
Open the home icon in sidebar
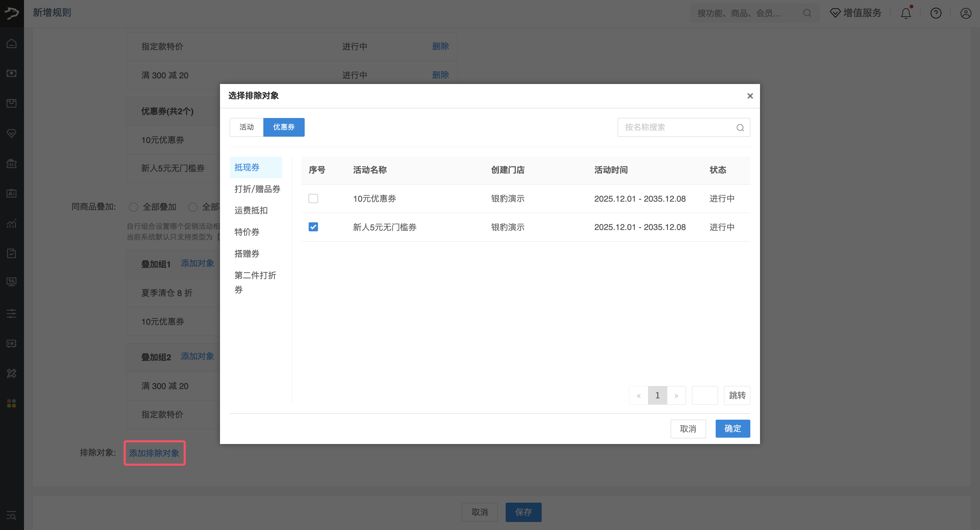(12, 43)
